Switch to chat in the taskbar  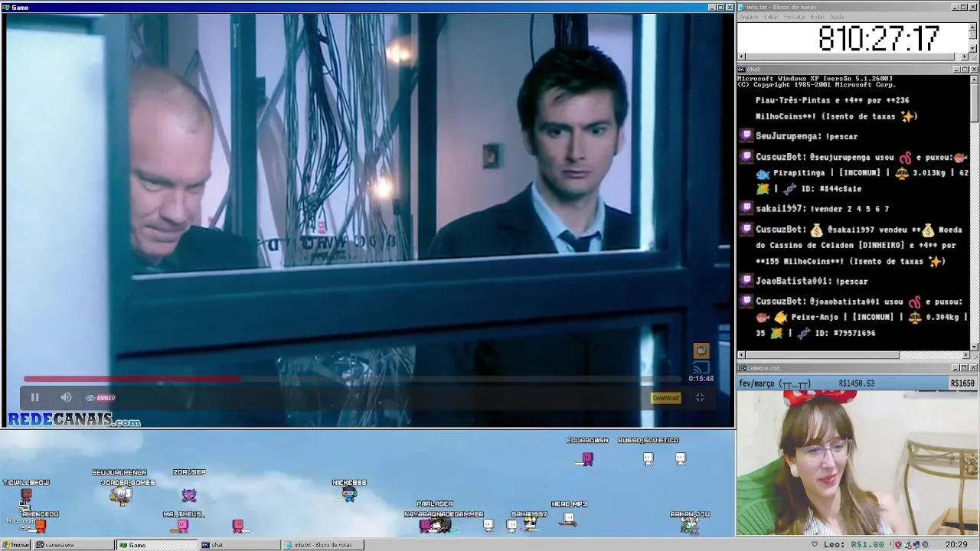239,545
